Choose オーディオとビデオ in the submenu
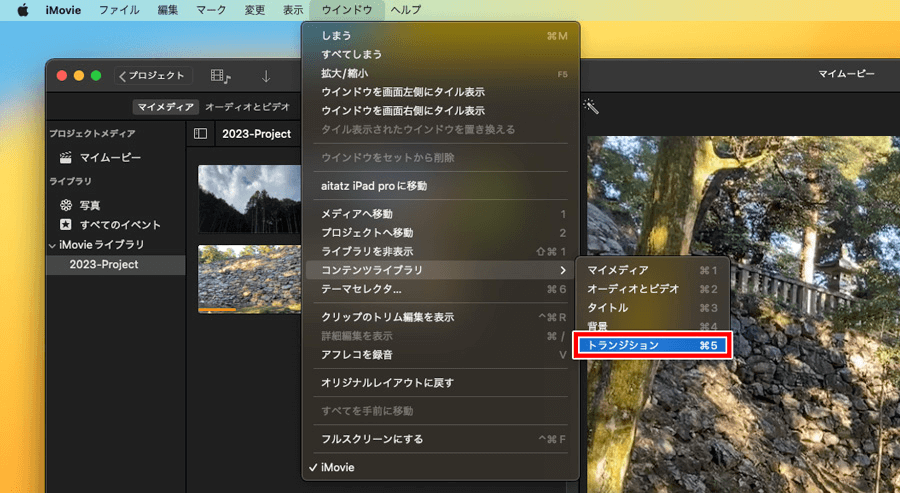Image resolution: width=900 pixels, height=493 pixels. (652, 289)
